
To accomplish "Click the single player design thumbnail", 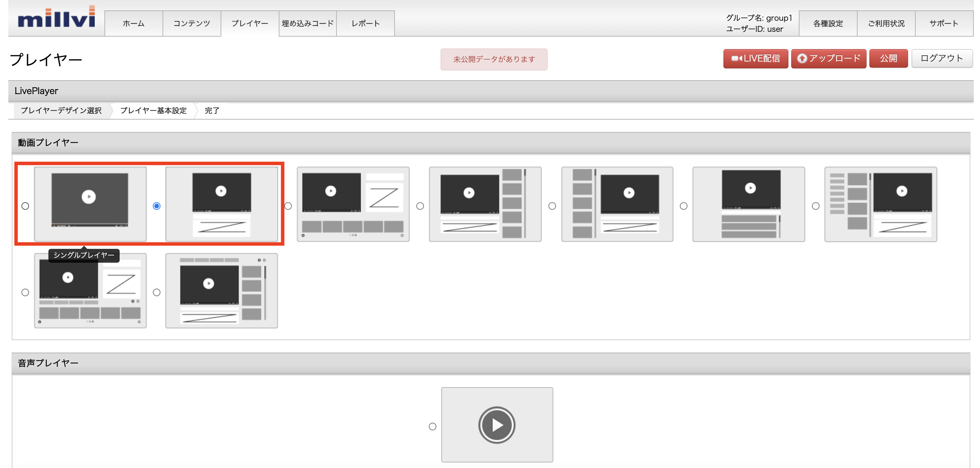I will pos(90,204).
